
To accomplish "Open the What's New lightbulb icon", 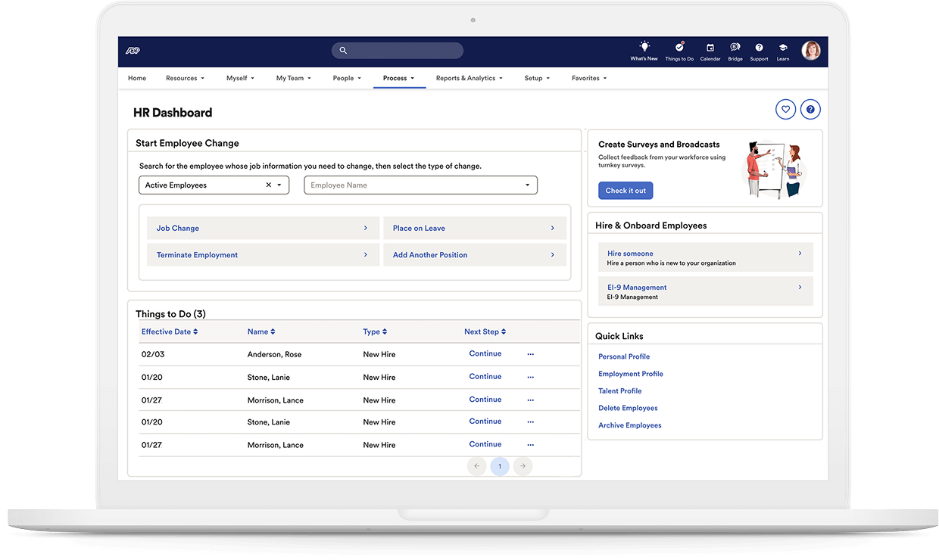I will (x=643, y=48).
